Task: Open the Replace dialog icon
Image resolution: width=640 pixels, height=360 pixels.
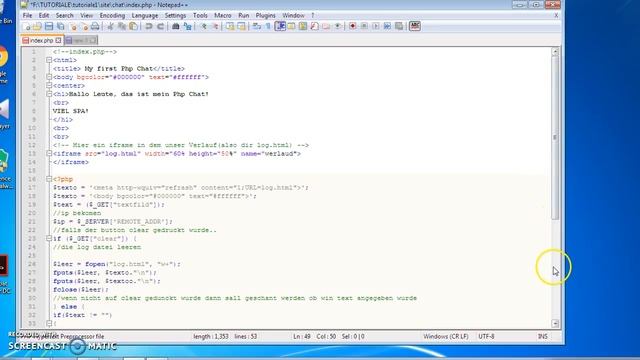Action: (x=187, y=27)
